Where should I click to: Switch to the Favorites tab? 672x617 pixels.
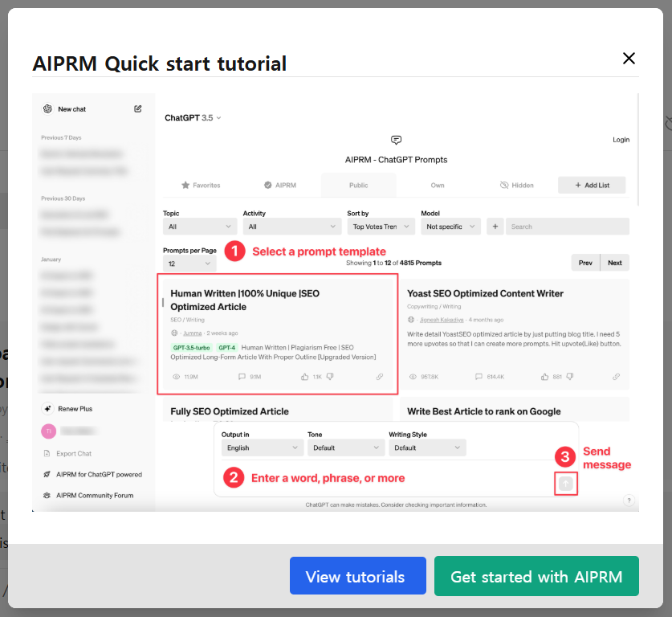click(201, 186)
